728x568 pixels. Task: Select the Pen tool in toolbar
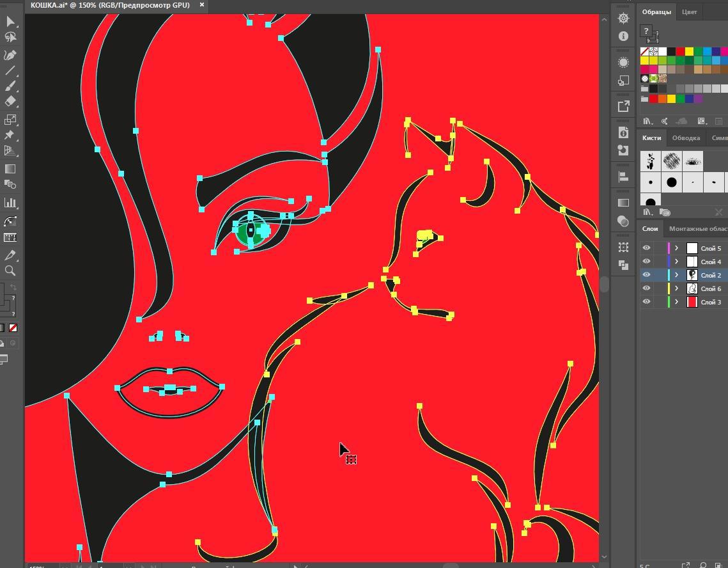10,55
